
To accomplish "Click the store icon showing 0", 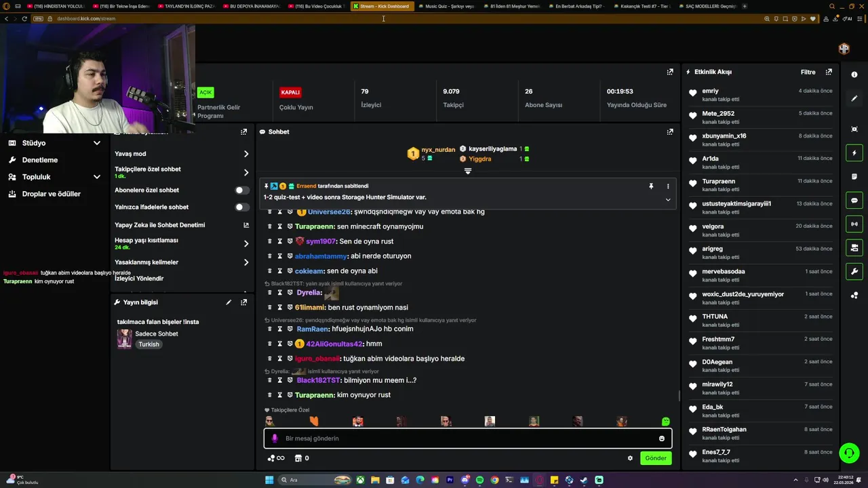I will pyautogui.click(x=302, y=458).
